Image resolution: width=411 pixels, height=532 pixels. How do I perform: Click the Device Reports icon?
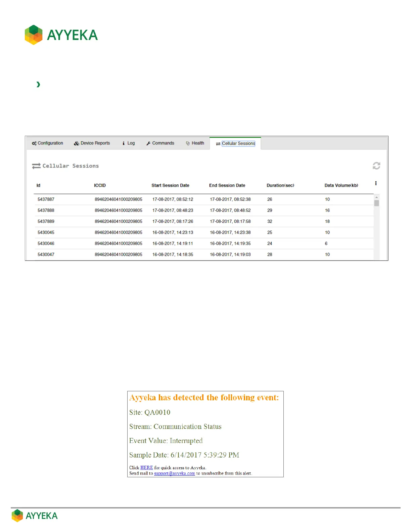click(77, 143)
